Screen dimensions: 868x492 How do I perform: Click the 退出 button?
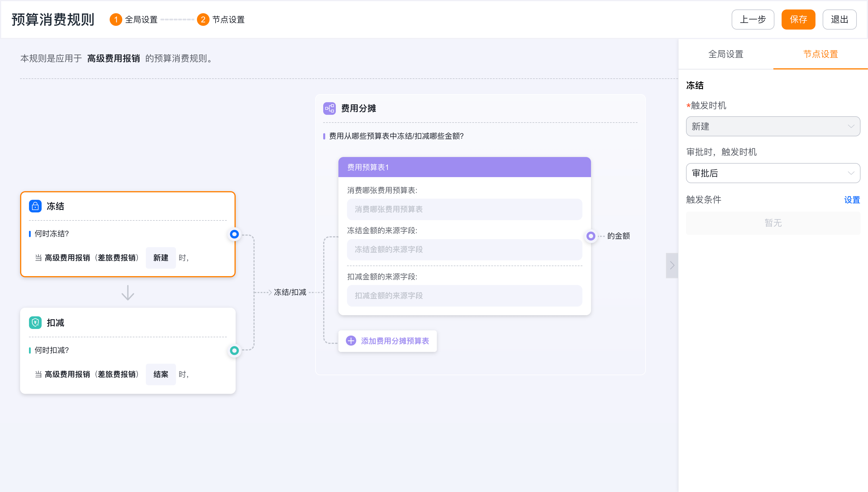(839, 20)
